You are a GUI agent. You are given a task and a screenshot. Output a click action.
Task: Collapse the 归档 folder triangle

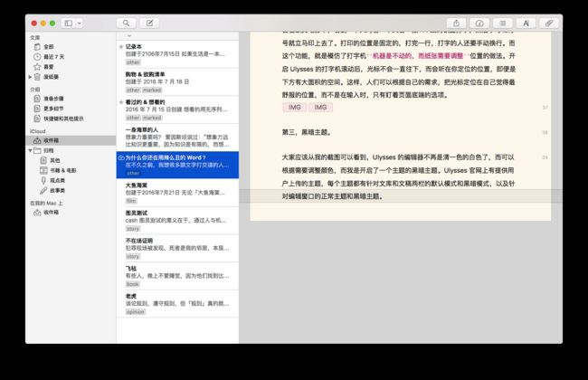30,150
